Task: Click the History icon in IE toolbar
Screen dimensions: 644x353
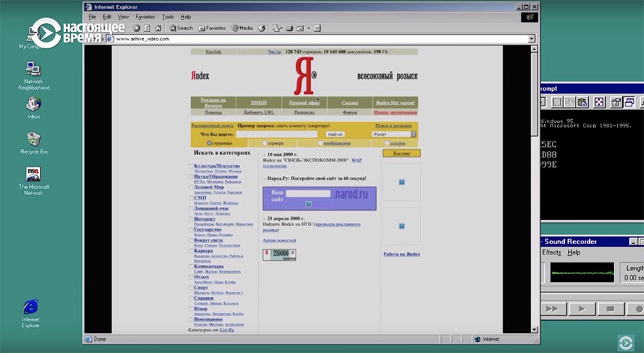Action: click(261, 28)
